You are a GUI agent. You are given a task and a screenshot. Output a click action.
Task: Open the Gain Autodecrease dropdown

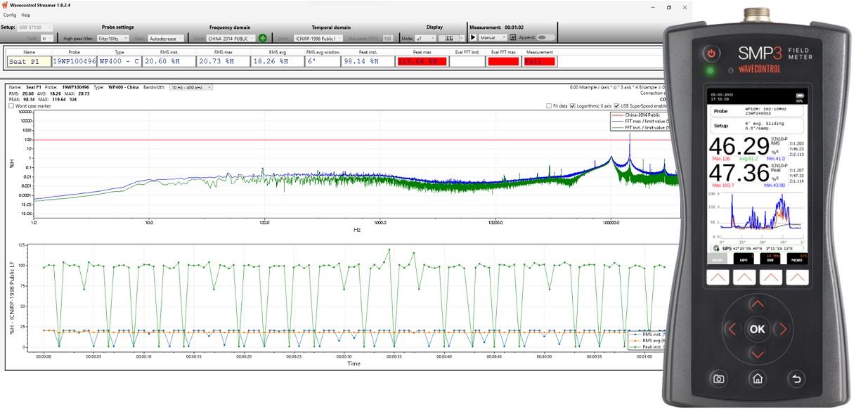167,38
